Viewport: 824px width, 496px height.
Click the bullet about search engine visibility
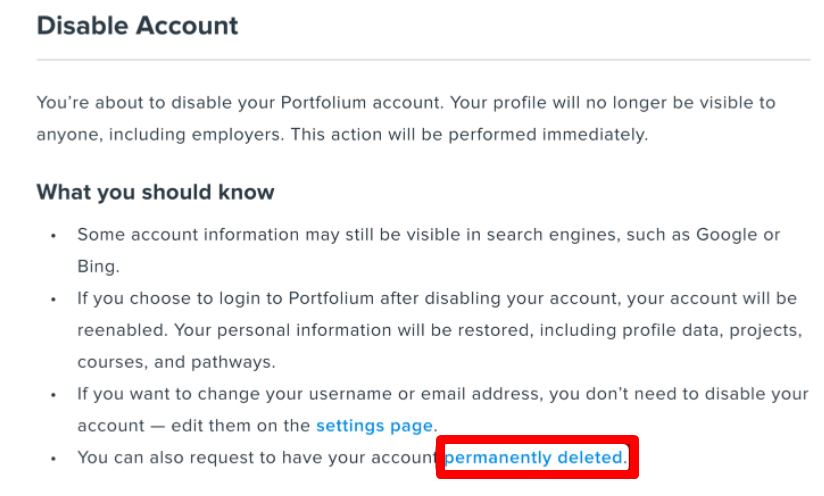pos(429,250)
